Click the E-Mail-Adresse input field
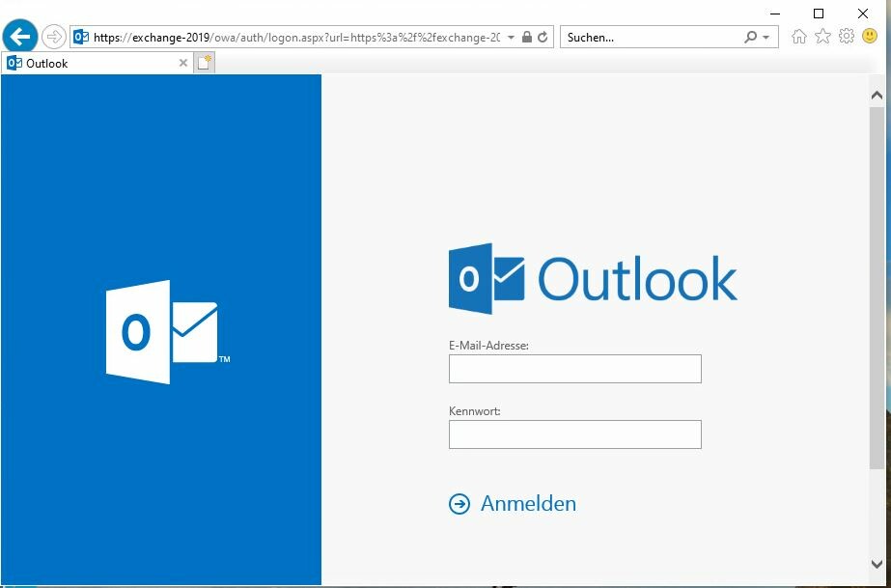The image size is (891, 588). (x=575, y=369)
